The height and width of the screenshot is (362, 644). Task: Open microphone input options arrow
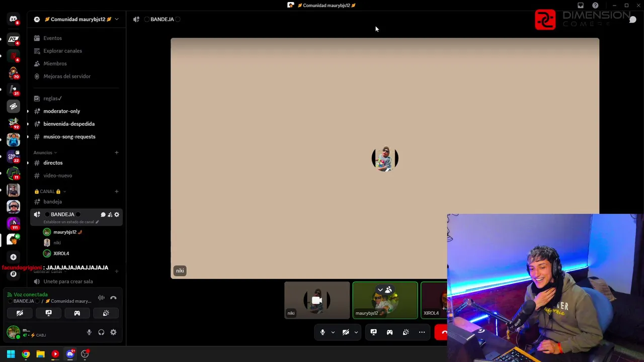[333, 332]
